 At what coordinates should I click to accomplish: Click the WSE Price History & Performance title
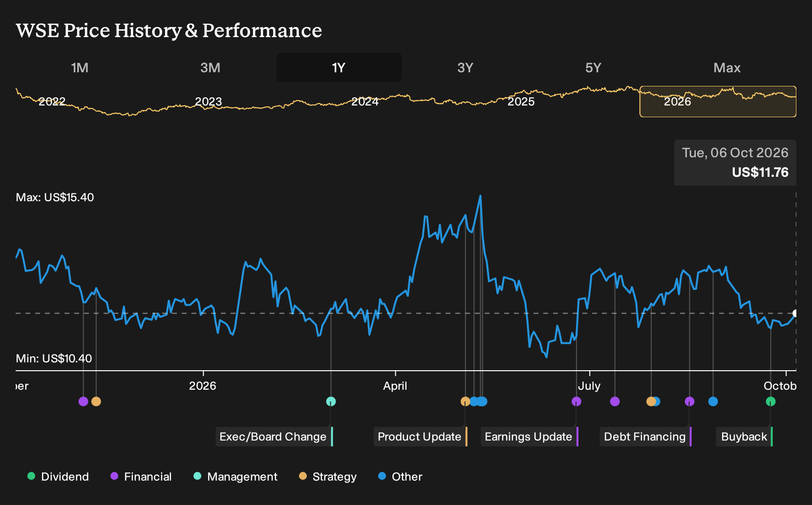coord(169,30)
